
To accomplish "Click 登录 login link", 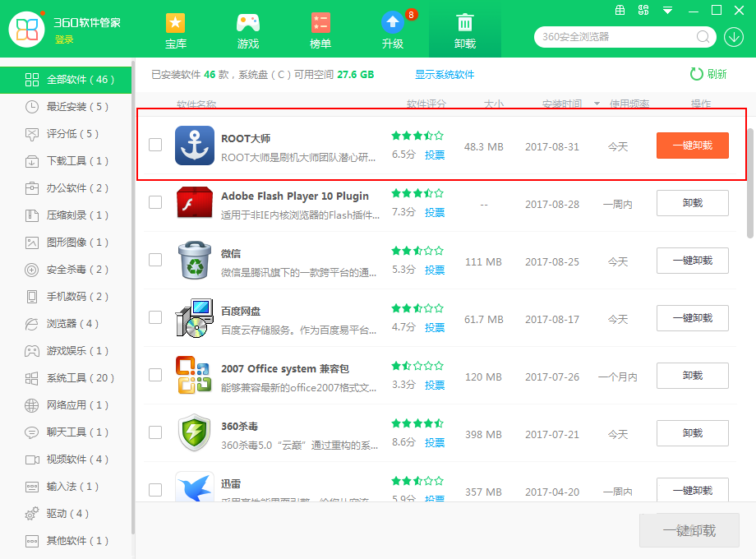I will pyautogui.click(x=64, y=39).
